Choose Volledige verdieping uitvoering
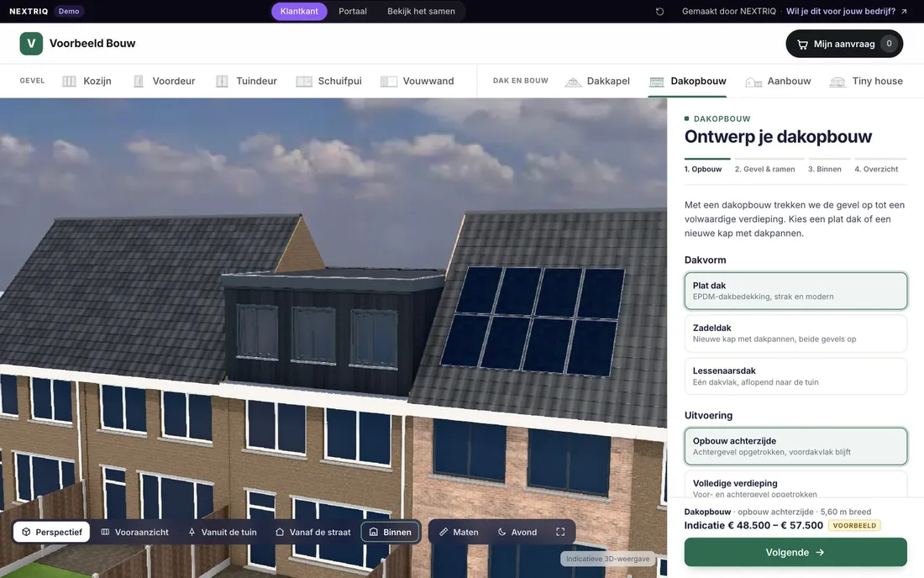This screenshot has width=924, height=578. point(795,484)
